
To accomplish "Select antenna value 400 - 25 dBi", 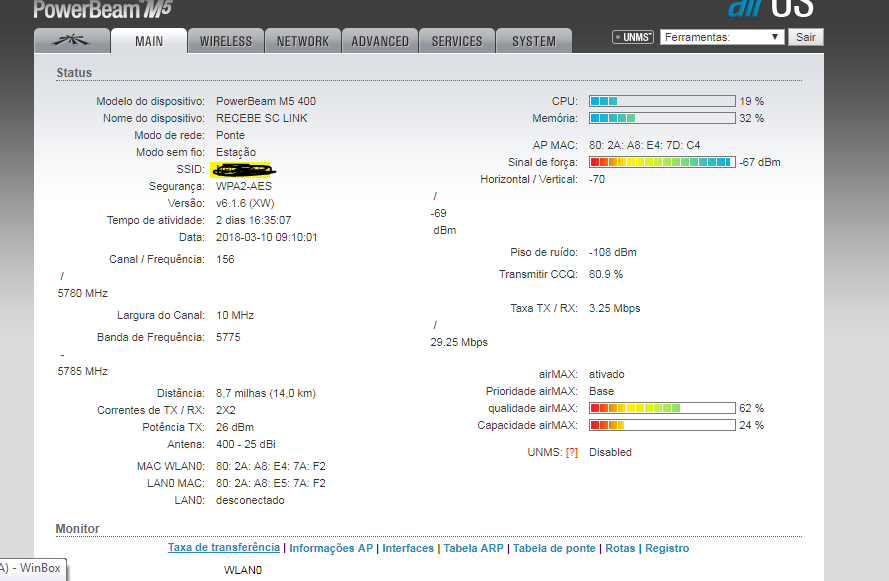I will [245, 444].
